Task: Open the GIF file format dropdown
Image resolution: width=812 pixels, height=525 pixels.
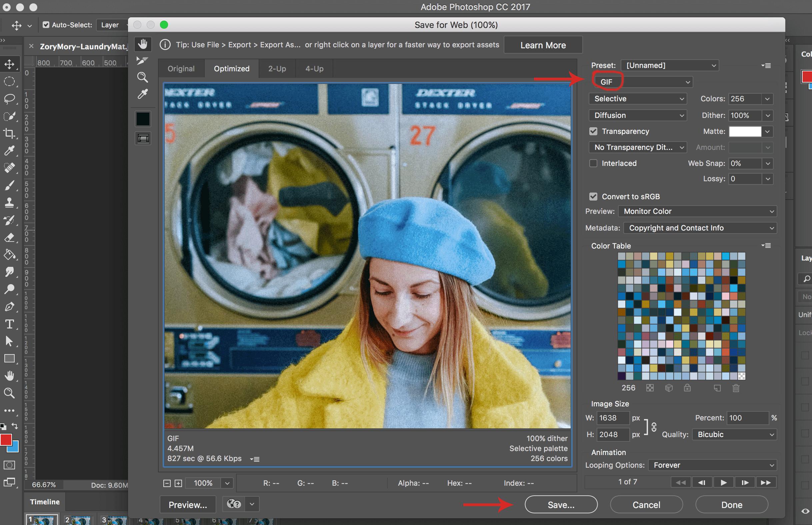Action: 644,82
